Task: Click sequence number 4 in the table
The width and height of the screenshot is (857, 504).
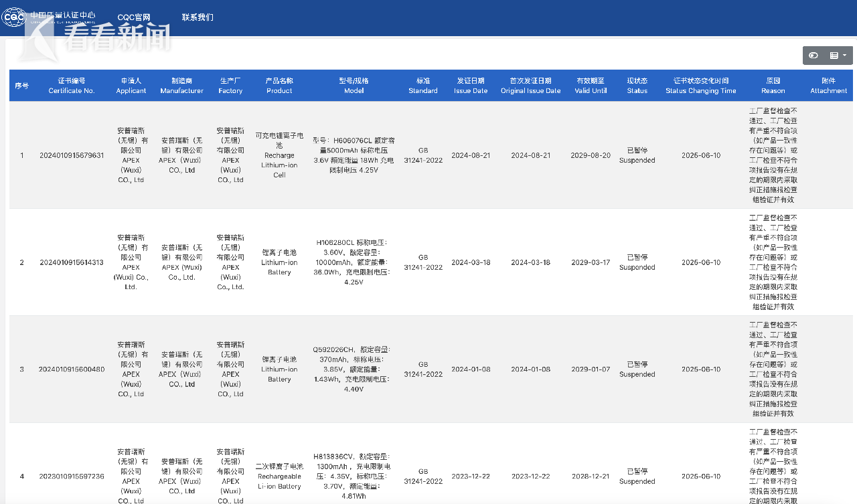Action: tap(21, 477)
